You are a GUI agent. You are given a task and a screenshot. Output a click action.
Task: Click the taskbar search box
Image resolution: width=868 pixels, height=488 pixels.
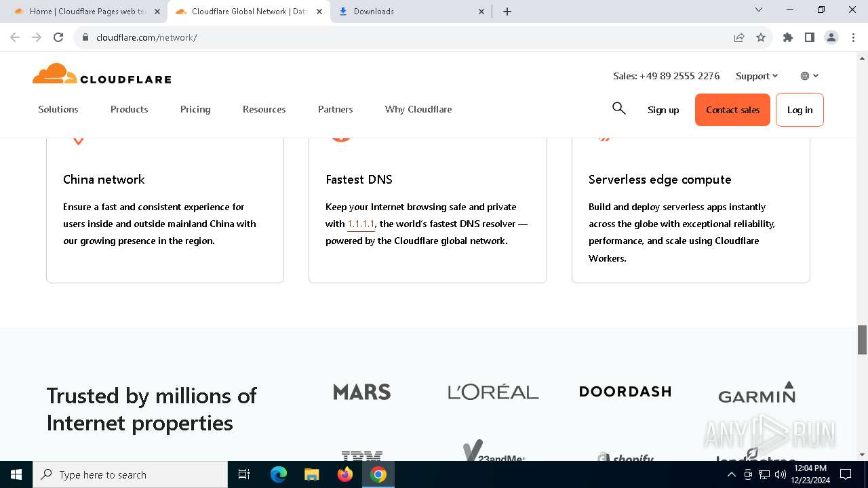(130, 474)
